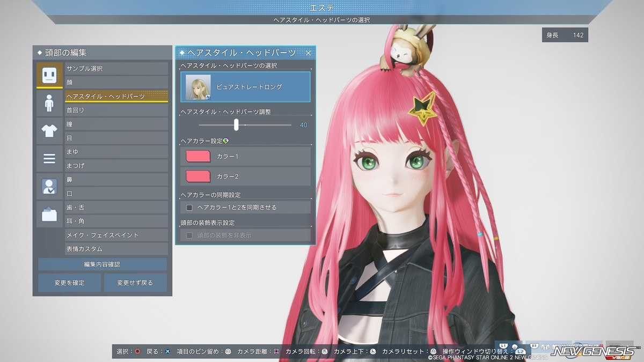Click the gem icon beside ヘアカラー設定
The height and width of the screenshot is (362, 644).
[x=225, y=141]
